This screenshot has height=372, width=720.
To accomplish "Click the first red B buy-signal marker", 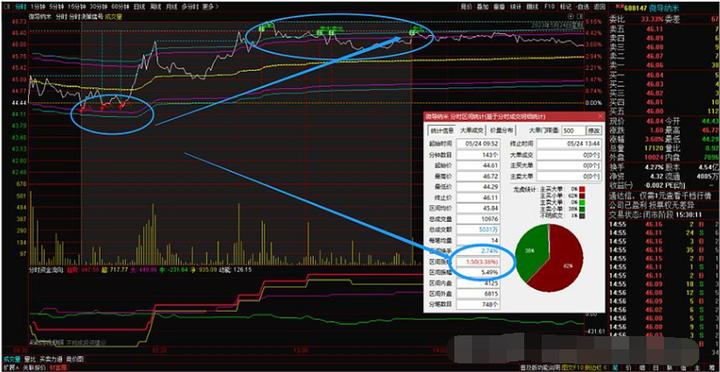I will (81, 110).
